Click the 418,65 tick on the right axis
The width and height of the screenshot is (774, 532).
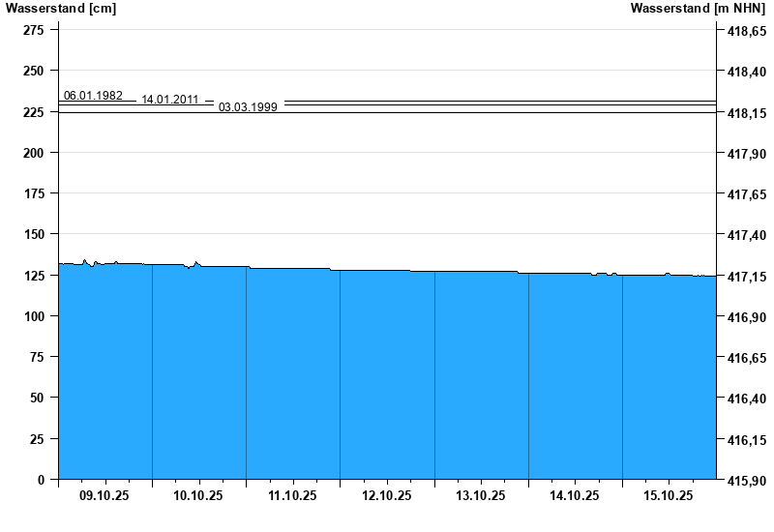745,31
